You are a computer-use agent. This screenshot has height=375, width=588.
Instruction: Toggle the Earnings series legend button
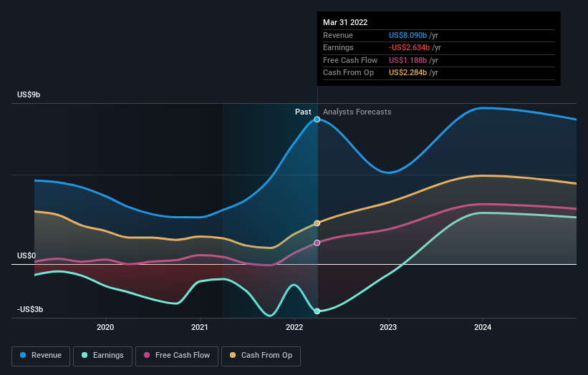tap(102, 356)
